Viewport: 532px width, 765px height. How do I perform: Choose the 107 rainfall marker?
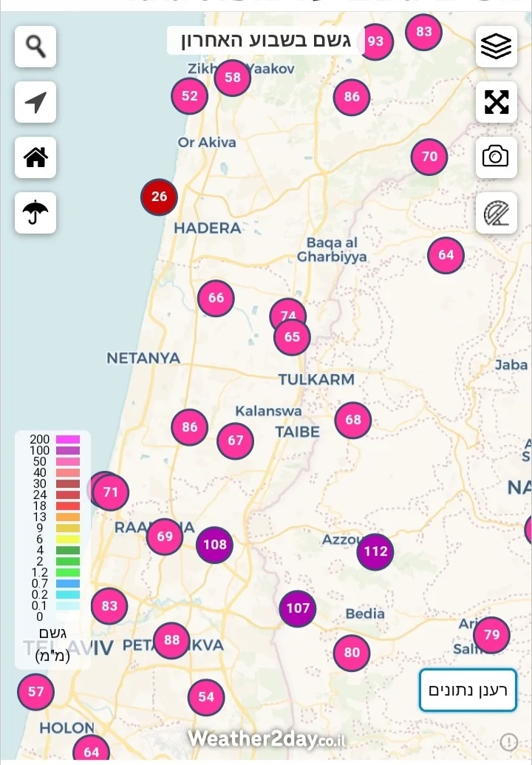pos(297,609)
